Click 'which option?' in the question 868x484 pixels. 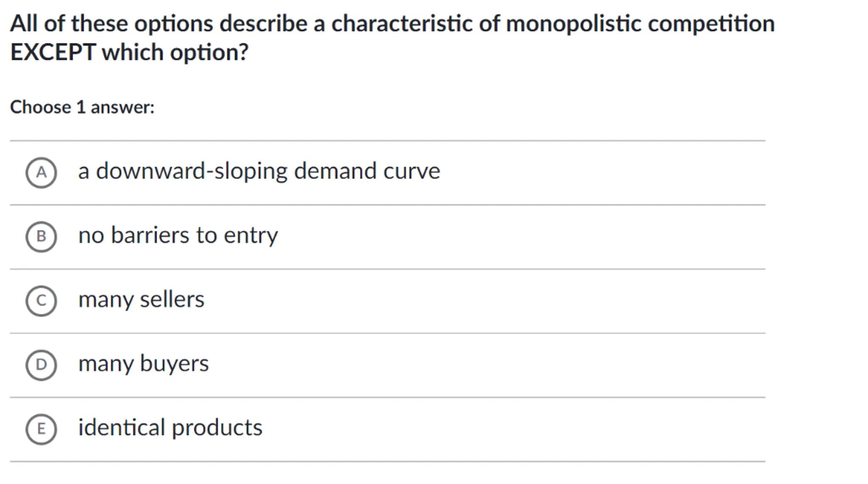175,53
